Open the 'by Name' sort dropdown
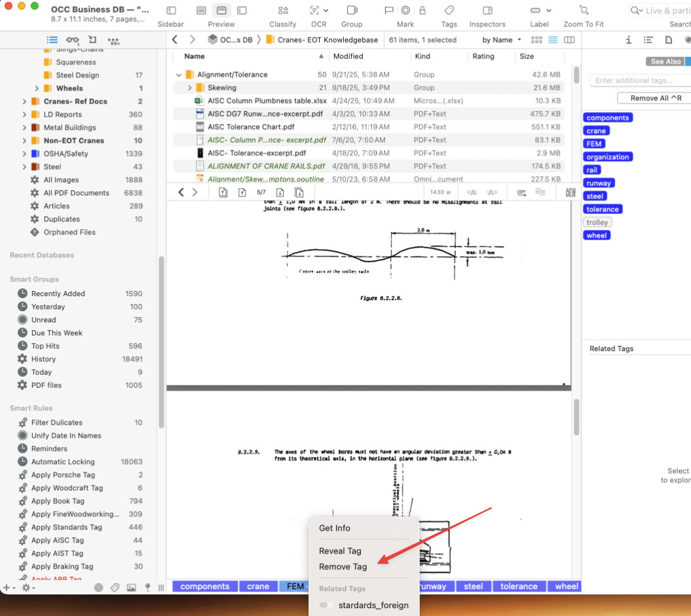The image size is (691, 616). point(502,40)
